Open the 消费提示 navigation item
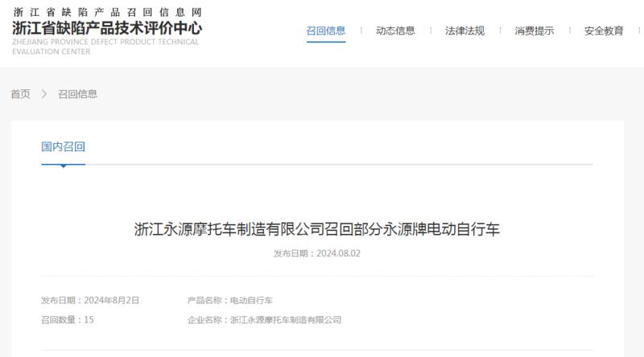Screen dimensions: 644x357 (534, 31)
